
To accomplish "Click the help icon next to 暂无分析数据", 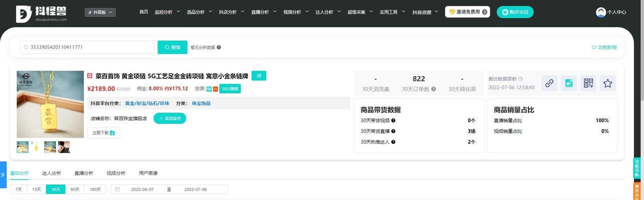I will pos(219,47).
